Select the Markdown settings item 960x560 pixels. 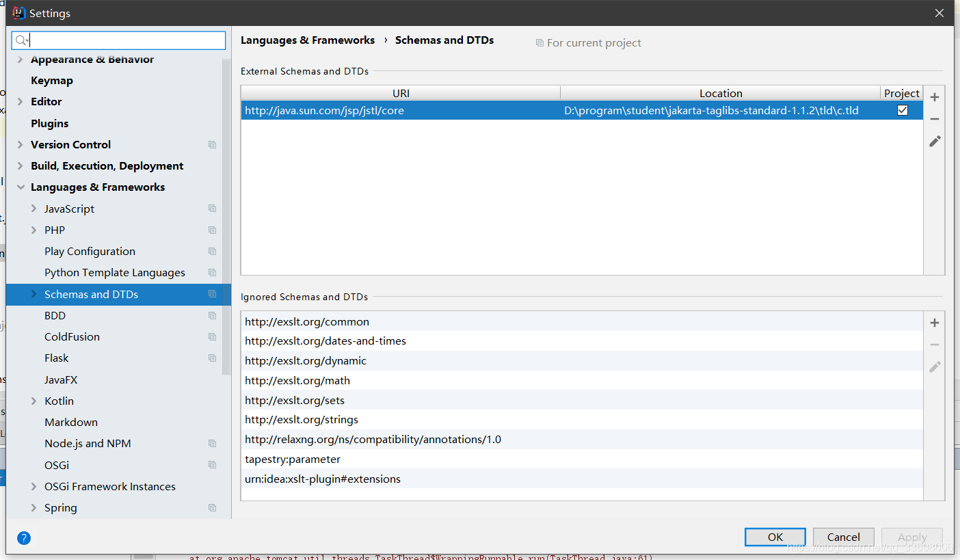71,422
